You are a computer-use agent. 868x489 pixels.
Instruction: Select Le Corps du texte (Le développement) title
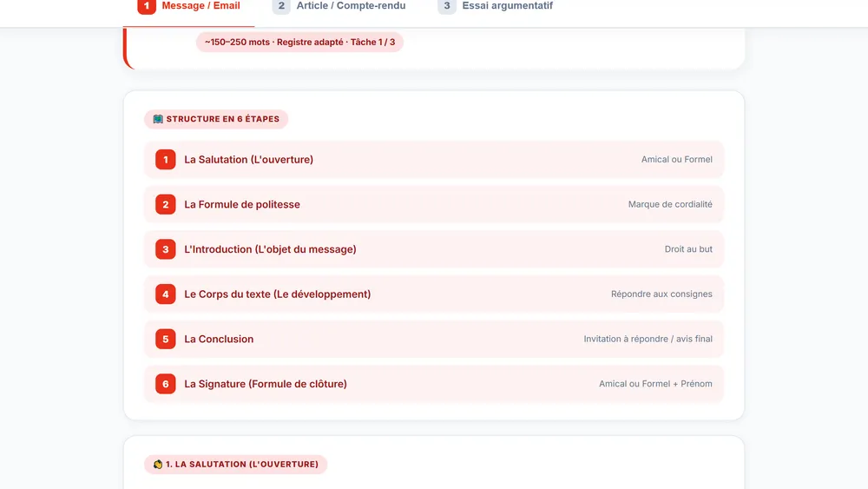(278, 294)
